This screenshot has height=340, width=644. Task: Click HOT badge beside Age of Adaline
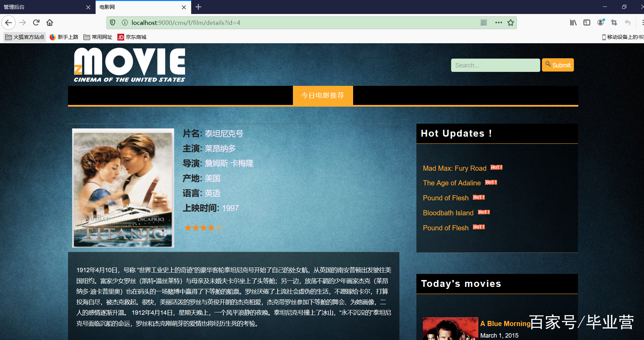(x=491, y=182)
